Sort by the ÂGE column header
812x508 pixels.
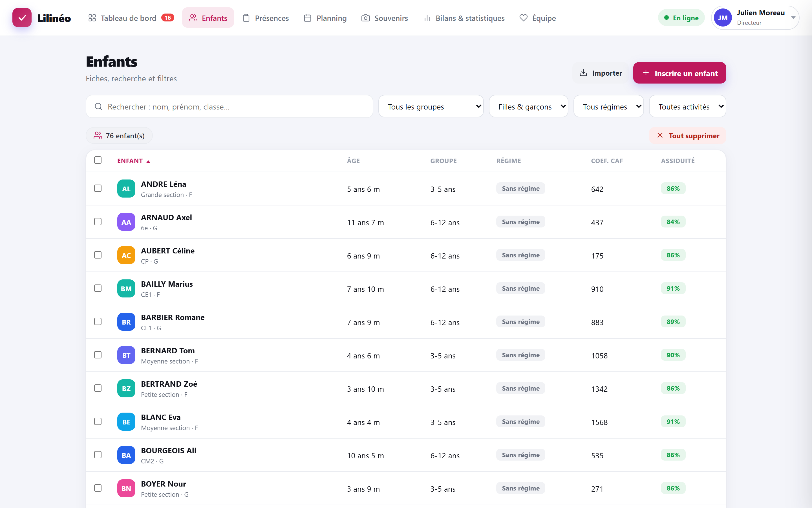pyautogui.click(x=353, y=161)
